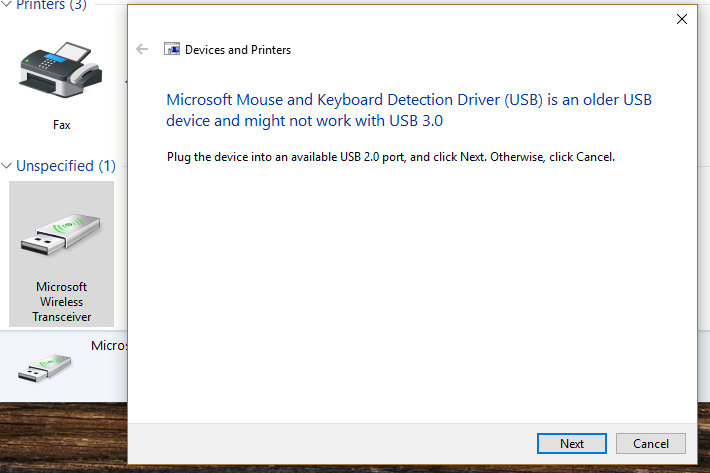The image size is (710, 473).
Task: Cancel the USB detection dialog
Action: click(650, 444)
